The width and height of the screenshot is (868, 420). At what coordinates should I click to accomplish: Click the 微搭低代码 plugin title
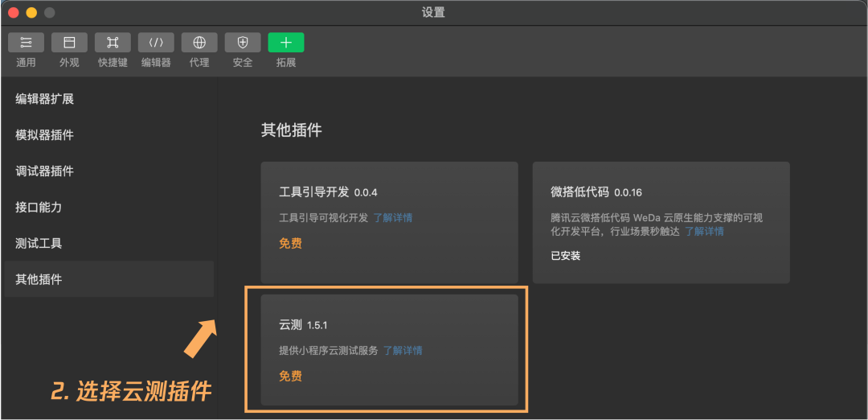(579, 192)
